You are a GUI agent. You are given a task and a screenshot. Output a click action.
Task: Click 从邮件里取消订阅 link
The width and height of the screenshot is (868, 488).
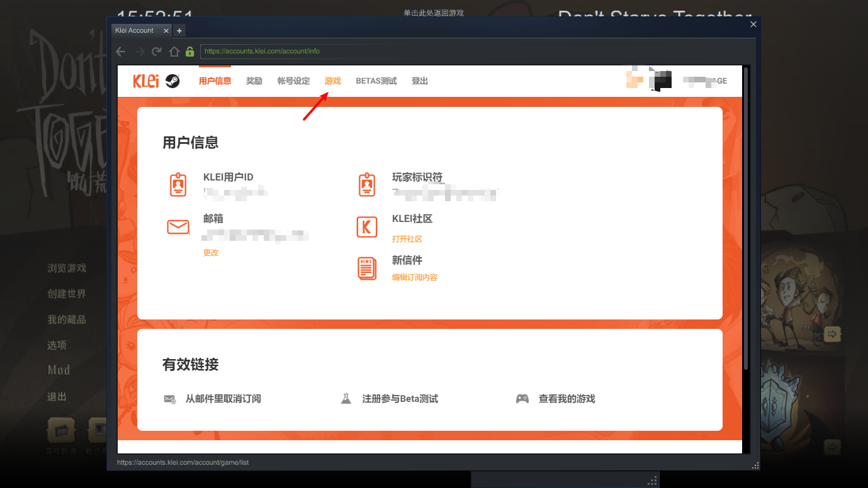click(x=223, y=399)
